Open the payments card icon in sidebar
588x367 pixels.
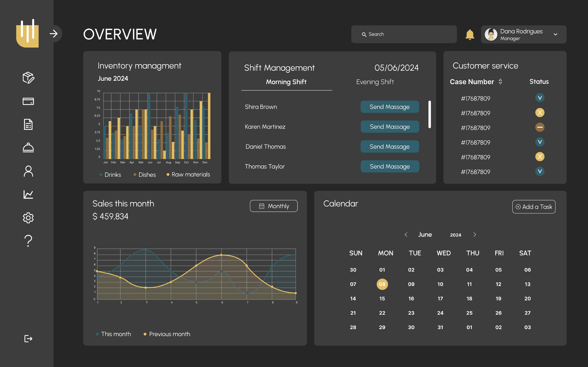pyautogui.click(x=28, y=101)
